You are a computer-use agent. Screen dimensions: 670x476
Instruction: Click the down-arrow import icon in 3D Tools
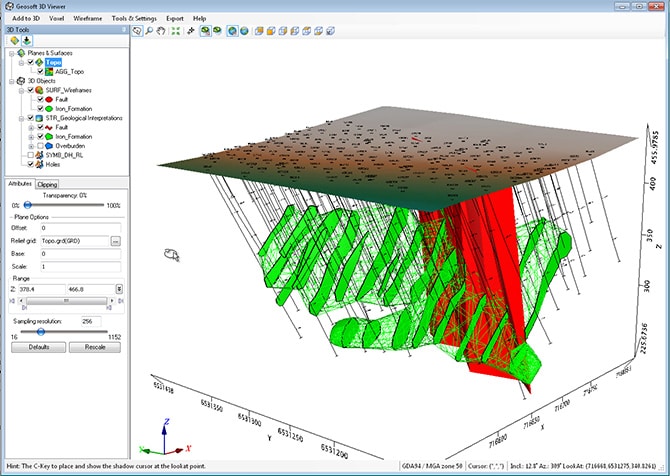tap(27, 41)
